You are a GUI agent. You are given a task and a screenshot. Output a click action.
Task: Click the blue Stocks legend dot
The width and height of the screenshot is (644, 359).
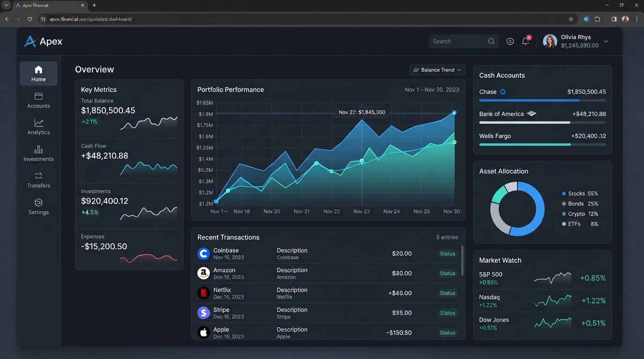click(x=564, y=194)
